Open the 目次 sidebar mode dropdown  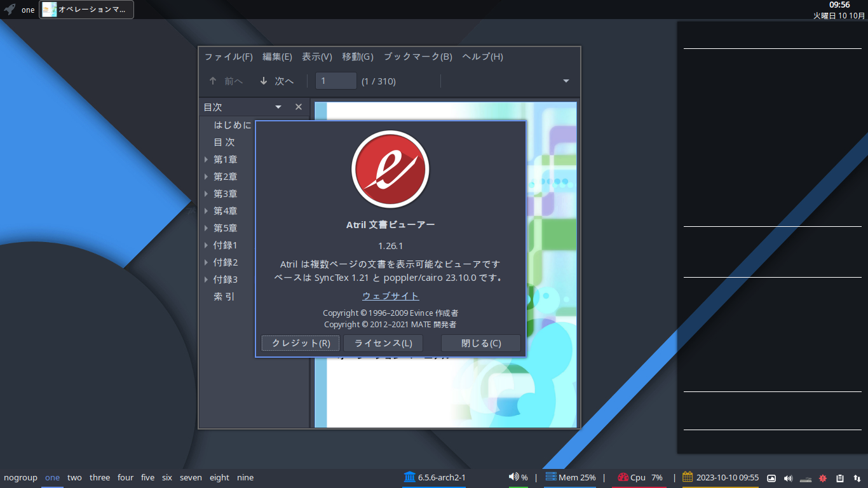pyautogui.click(x=278, y=107)
